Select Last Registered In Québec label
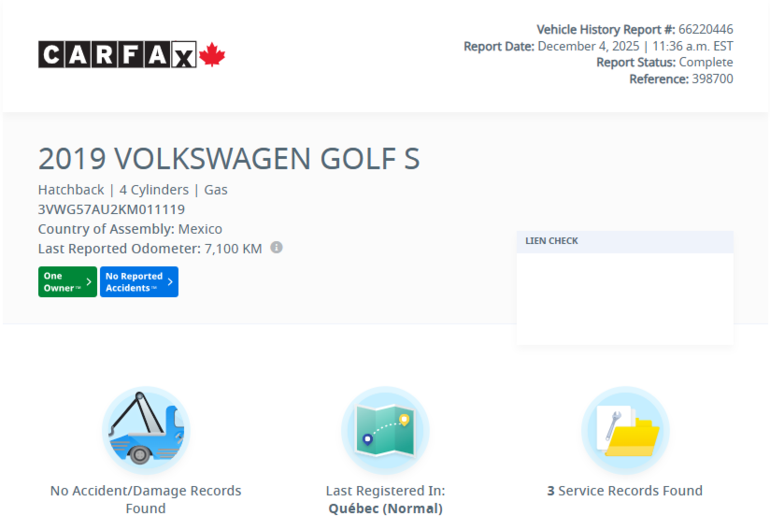The width and height of the screenshot is (770, 530). [x=385, y=499]
